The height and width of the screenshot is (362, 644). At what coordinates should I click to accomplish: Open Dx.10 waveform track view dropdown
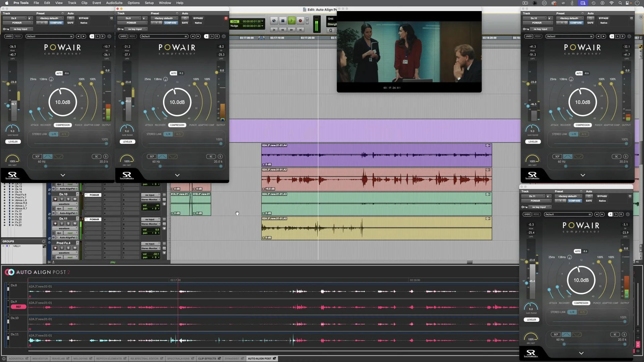pyautogui.click(x=64, y=204)
